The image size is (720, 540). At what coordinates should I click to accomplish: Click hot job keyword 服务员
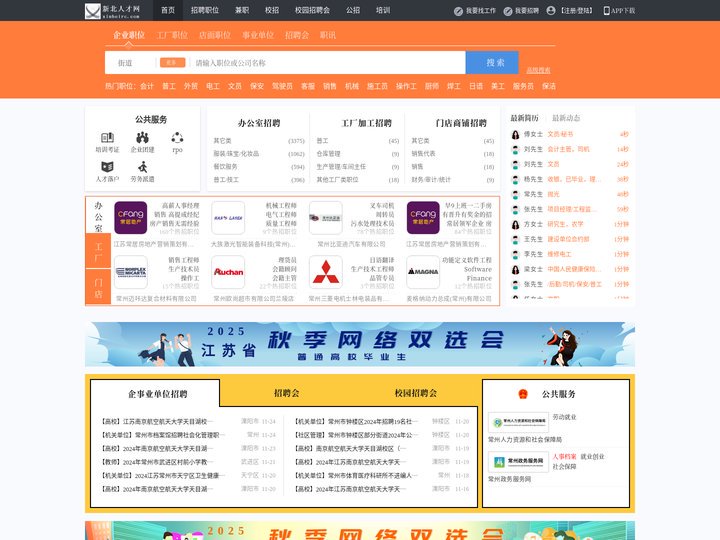[523, 86]
